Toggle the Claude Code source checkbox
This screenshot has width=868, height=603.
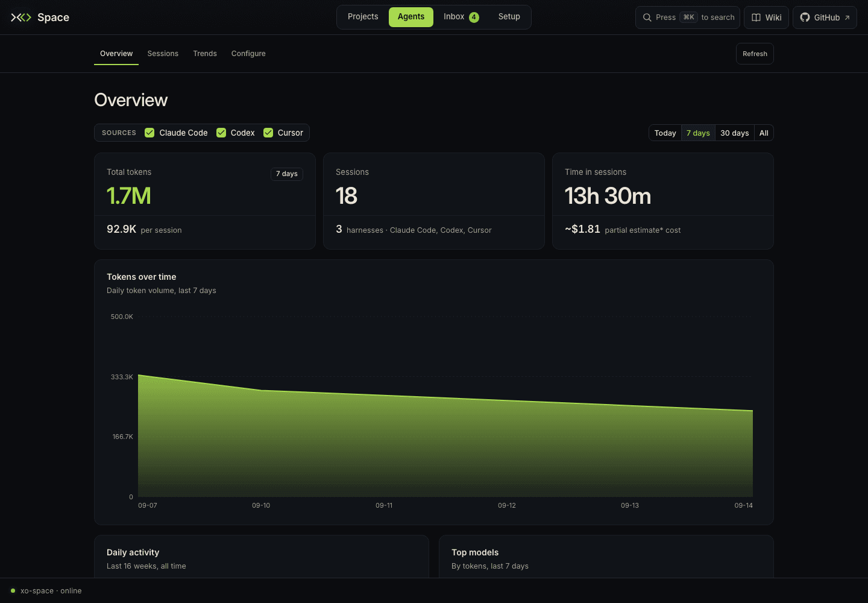tap(149, 133)
